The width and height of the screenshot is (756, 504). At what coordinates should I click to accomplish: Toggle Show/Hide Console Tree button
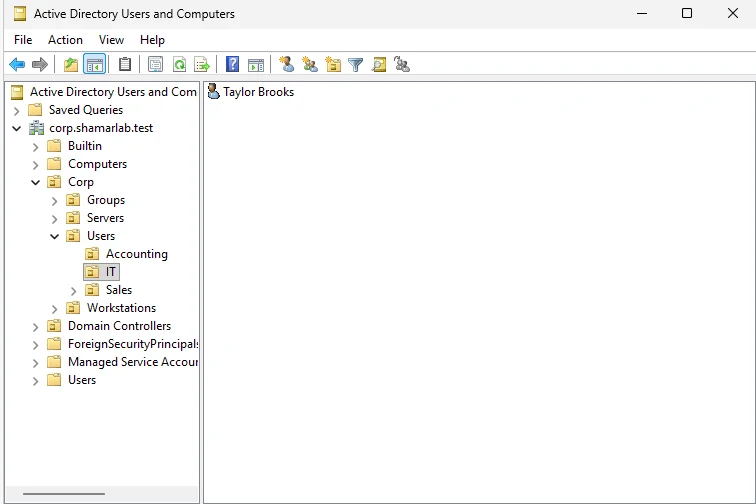(x=94, y=64)
